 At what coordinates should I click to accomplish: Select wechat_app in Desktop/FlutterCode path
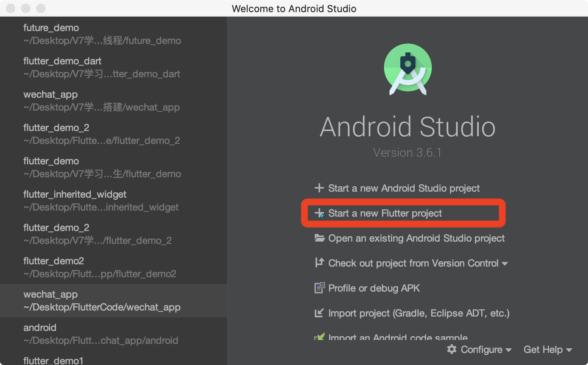pyautogui.click(x=114, y=301)
